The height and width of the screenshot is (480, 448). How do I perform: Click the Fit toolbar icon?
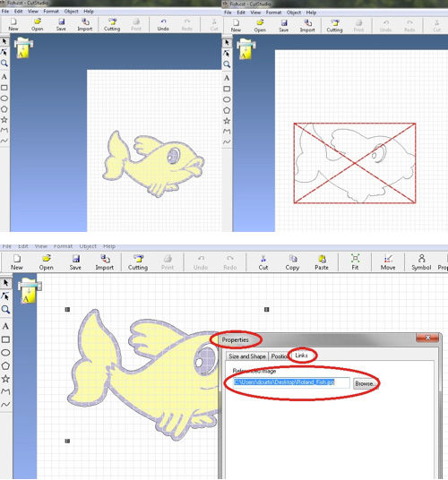(355, 262)
